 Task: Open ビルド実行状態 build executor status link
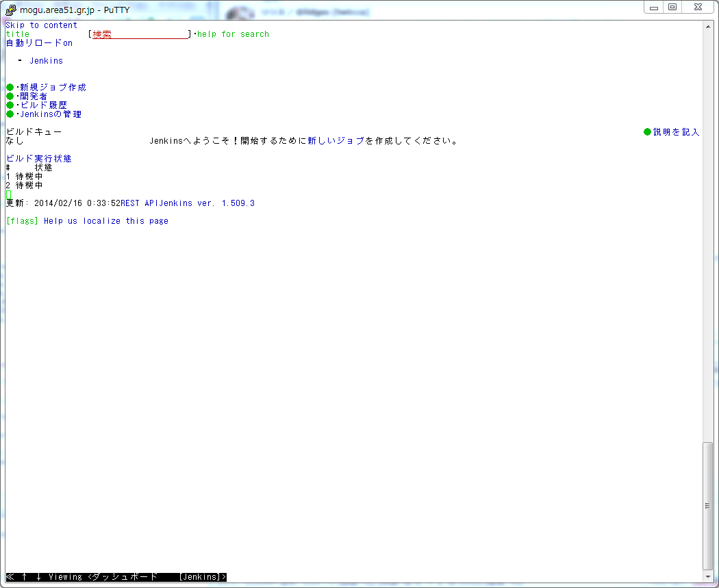[38, 159]
